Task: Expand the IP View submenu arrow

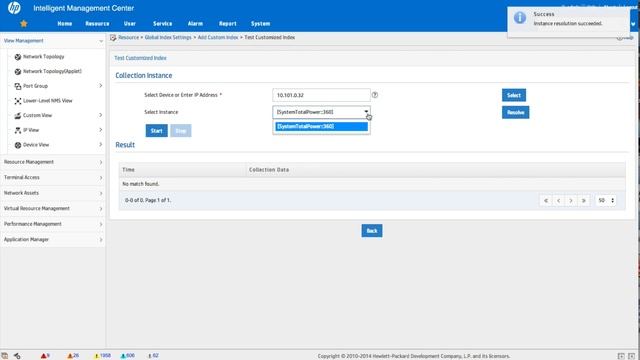Action: [100, 130]
